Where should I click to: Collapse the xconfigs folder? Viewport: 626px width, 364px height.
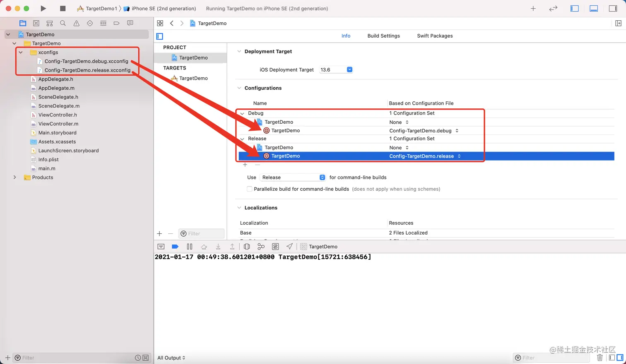[21, 53]
